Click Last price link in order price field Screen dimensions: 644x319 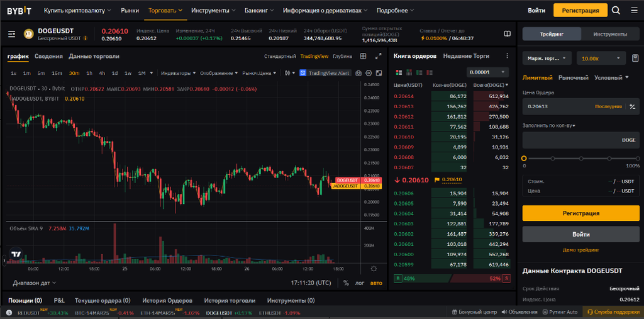pyautogui.click(x=608, y=106)
